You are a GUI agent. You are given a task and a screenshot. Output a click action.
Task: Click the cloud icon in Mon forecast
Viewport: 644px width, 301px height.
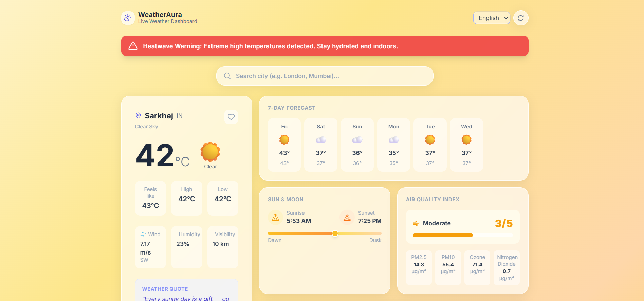coord(394,139)
